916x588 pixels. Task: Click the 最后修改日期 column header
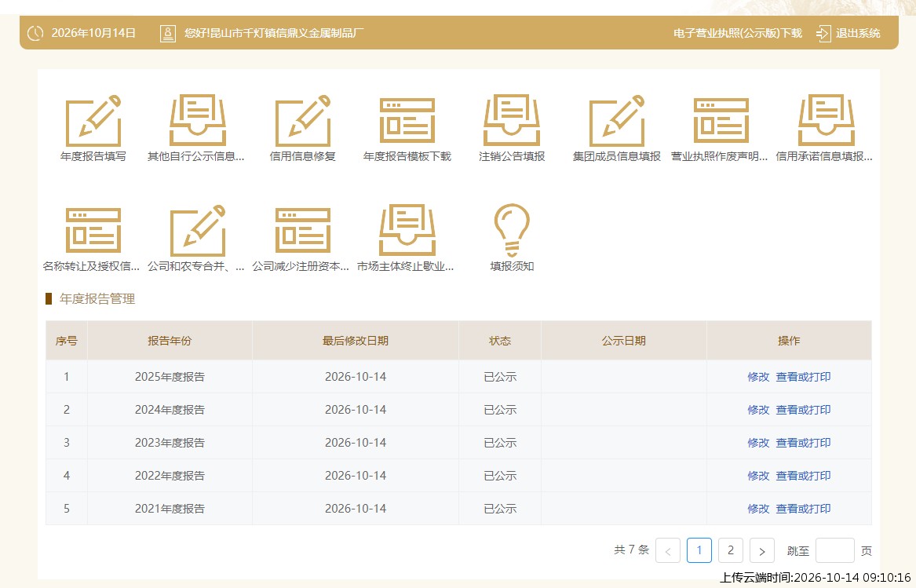(356, 341)
